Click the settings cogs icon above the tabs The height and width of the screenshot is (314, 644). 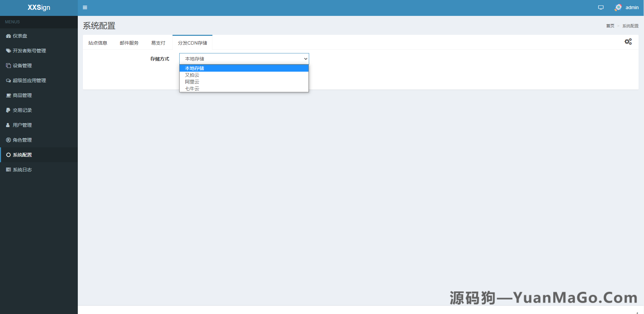pyautogui.click(x=628, y=41)
